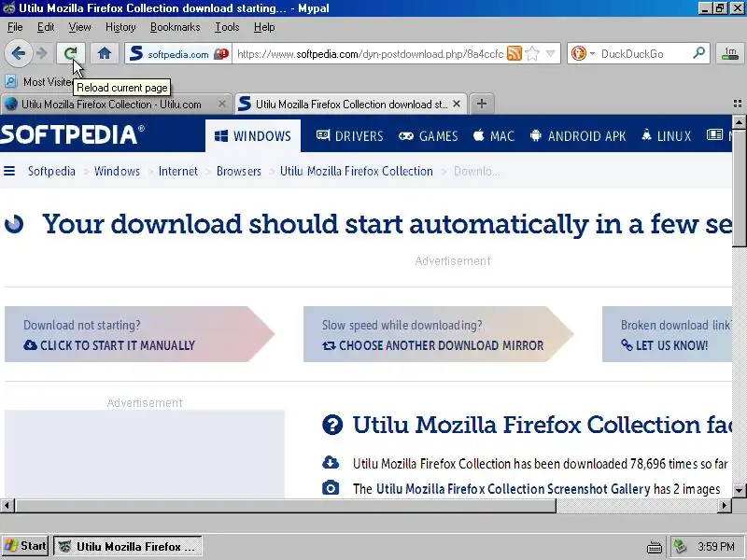Viewport: 747px width, 560px height.
Task: Open the Mac category
Action: point(494,136)
